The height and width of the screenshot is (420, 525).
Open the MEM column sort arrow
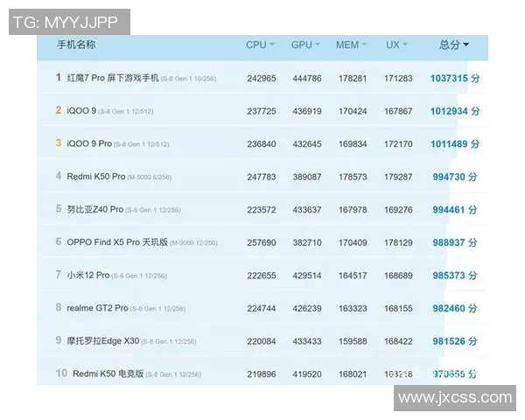(x=364, y=45)
